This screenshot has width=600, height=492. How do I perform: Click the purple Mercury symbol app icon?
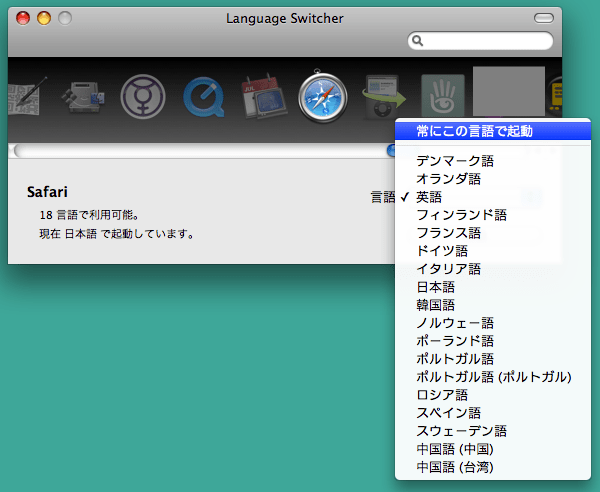(x=143, y=97)
